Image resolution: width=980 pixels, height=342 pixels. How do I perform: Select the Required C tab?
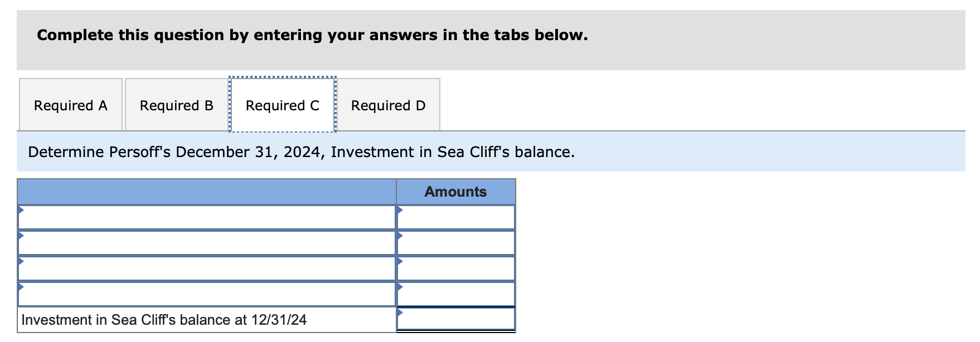click(x=283, y=105)
